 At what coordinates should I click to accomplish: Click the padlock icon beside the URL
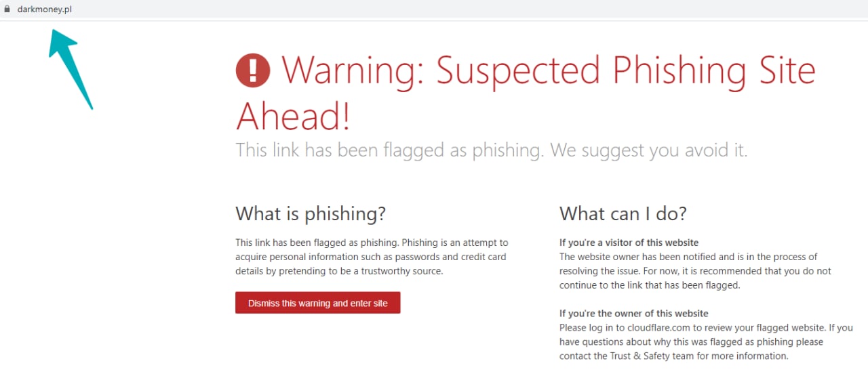pyautogui.click(x=7, y=9)
